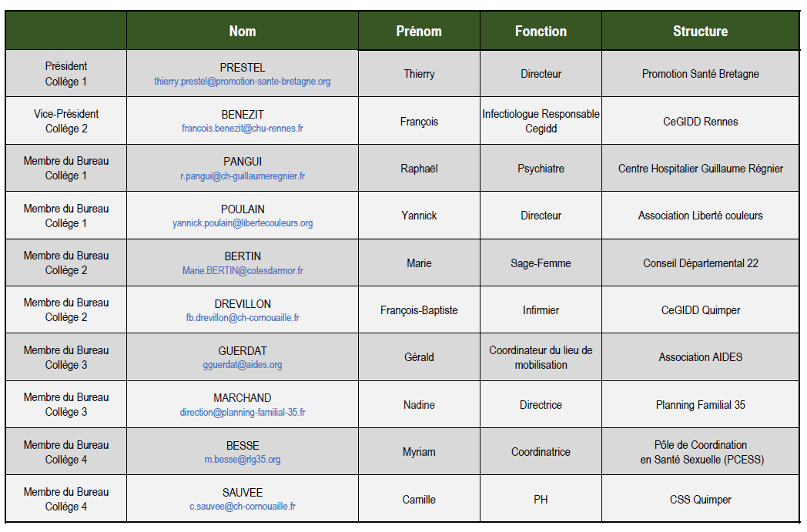Select the Nom column header

pos(243,31)
